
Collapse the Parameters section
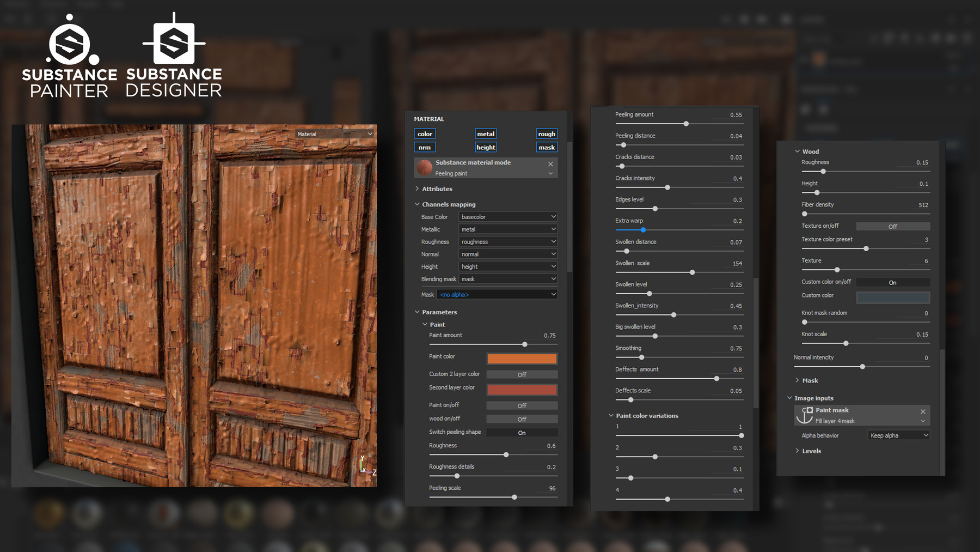[x=417, y=312]
